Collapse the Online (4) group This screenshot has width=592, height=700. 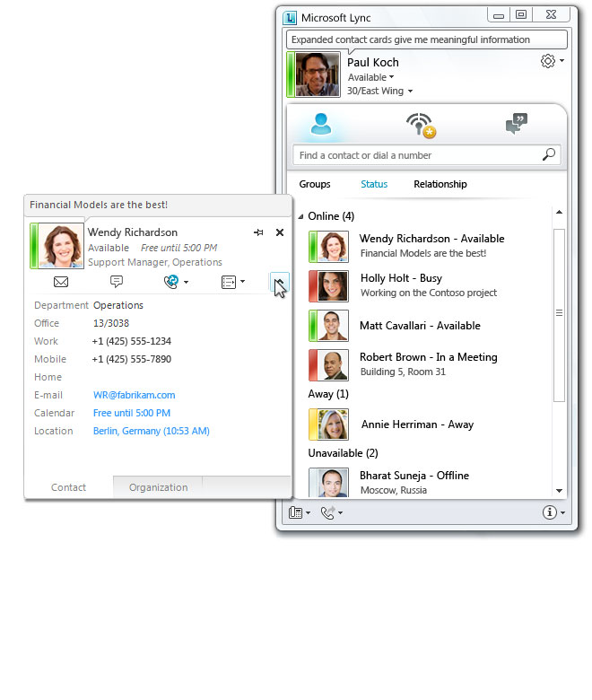click(301, 216)
